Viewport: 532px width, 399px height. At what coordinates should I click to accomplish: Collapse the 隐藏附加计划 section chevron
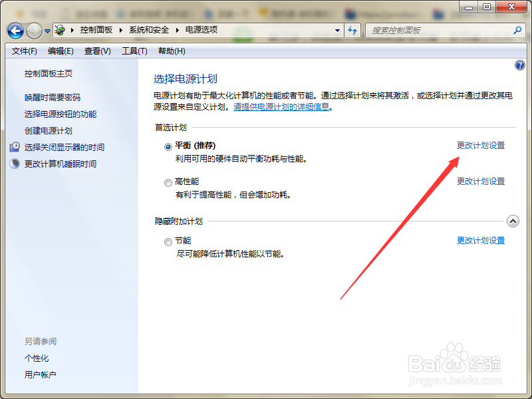click(512, 220)
